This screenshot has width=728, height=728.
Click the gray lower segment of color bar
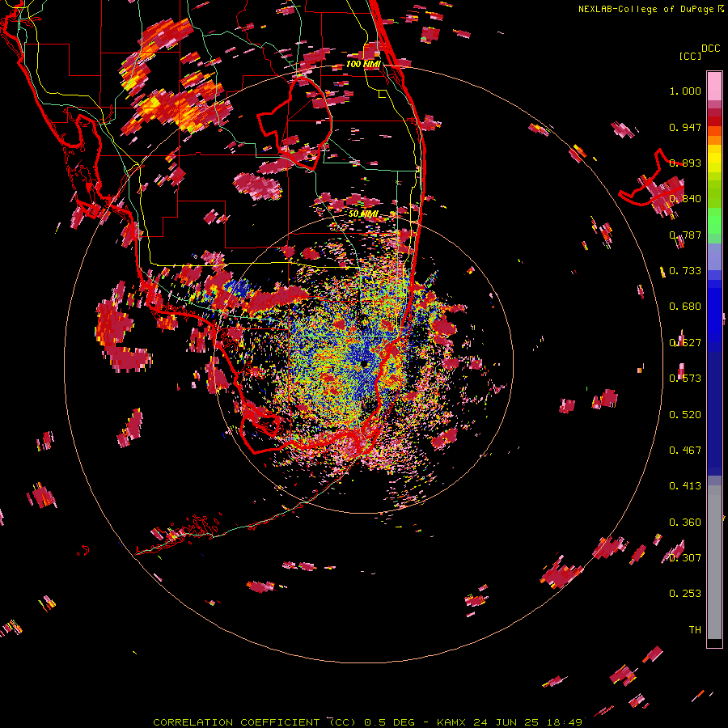click(714, 562)
